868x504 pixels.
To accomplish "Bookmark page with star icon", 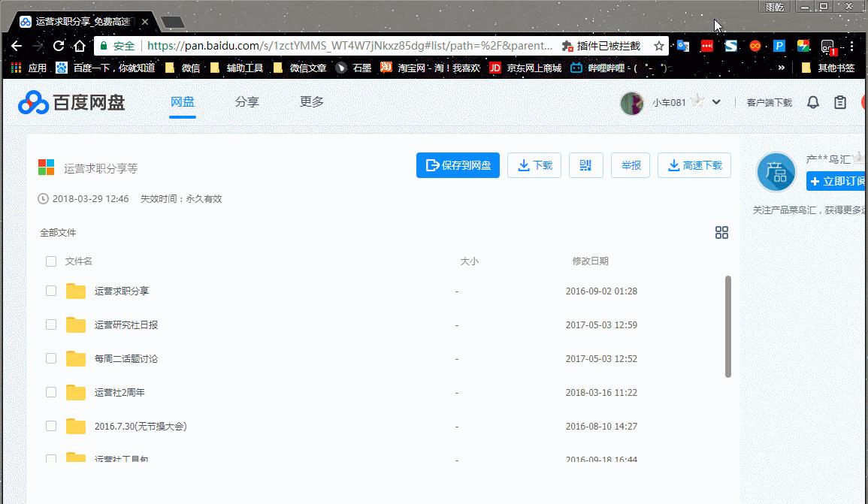I will tap(659, 46).
